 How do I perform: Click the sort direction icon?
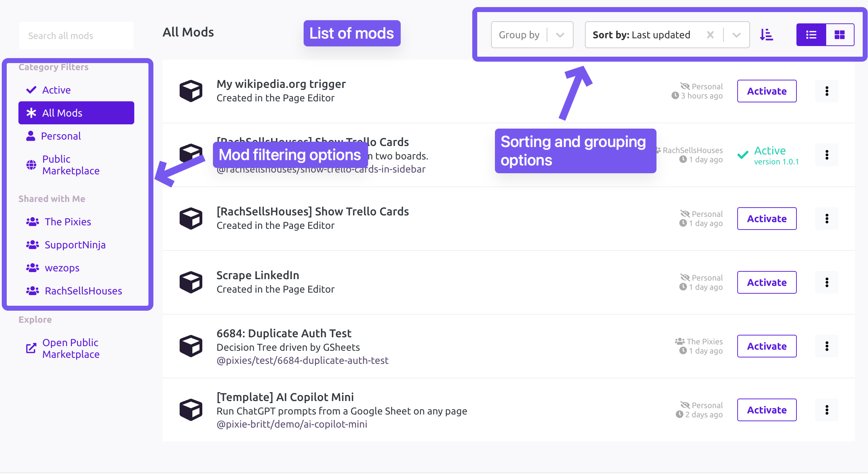pos(766,35)
